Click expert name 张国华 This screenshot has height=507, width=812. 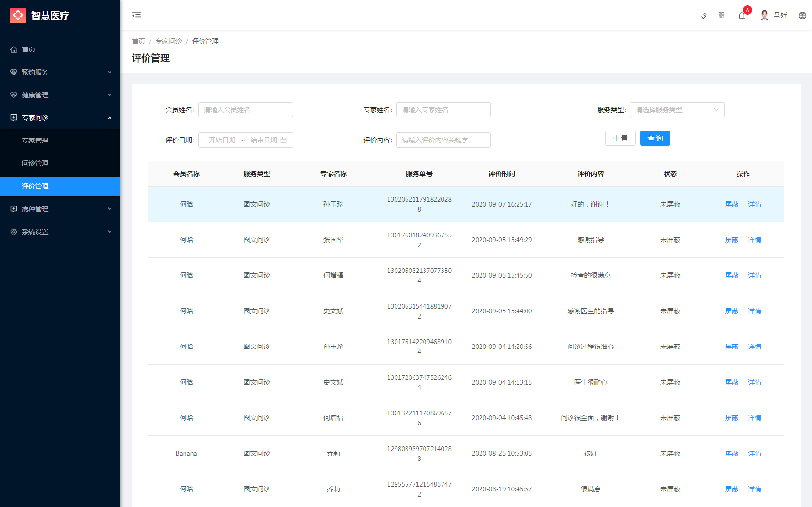333,240
